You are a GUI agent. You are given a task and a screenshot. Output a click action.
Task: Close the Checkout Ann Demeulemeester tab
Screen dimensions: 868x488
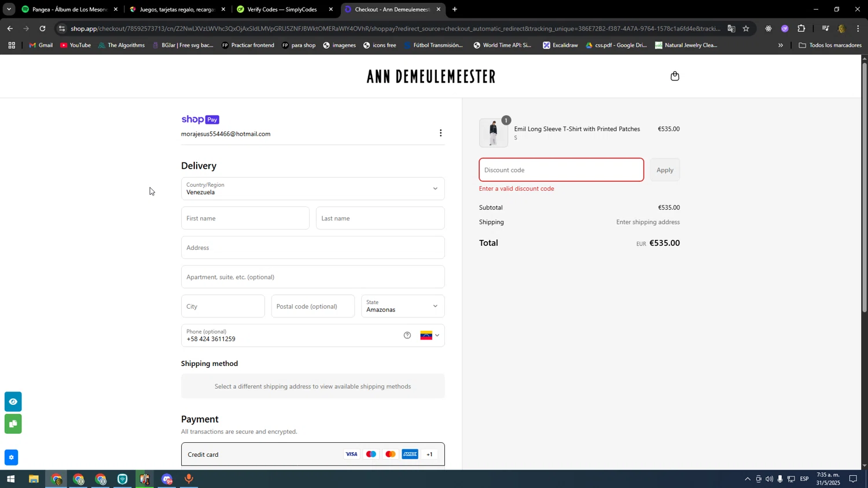click(439, 9)
